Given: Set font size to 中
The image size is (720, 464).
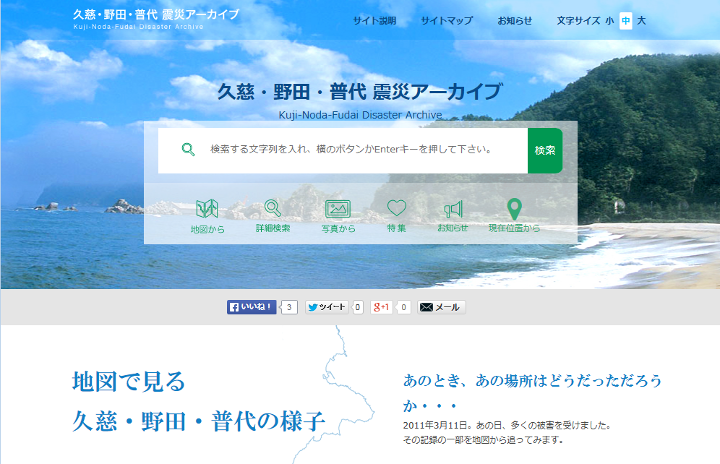Looking at the screenshot, I should tap(626, 20).
